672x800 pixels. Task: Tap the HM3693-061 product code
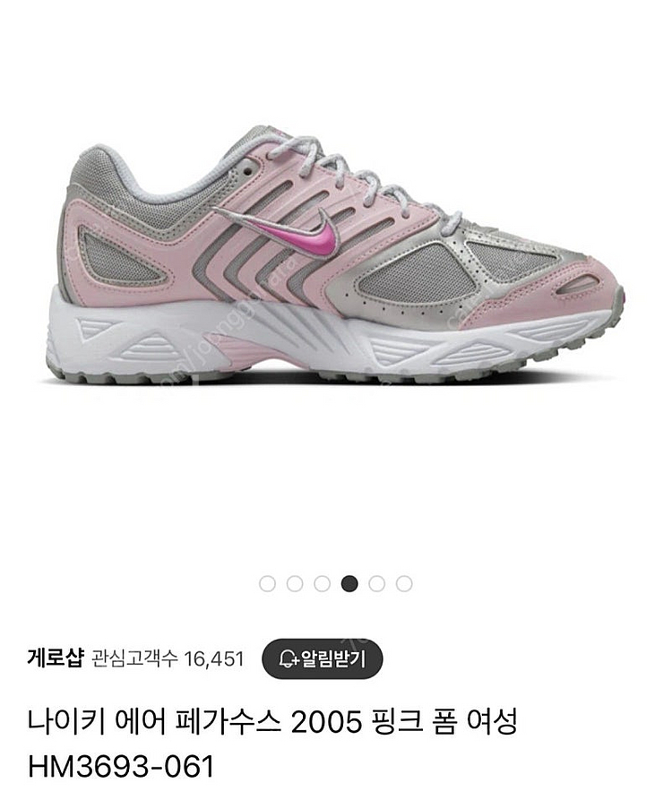tap(121, 766)
